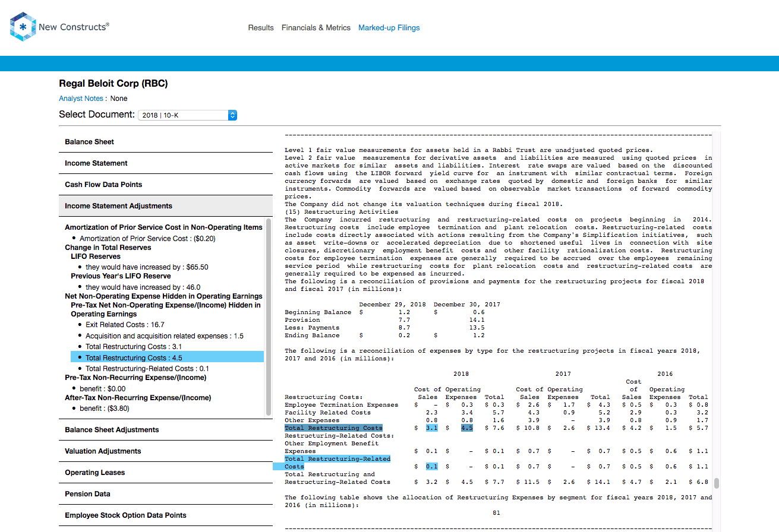Click highlighted 0.1 value in filing table

(x=431, y=467)
